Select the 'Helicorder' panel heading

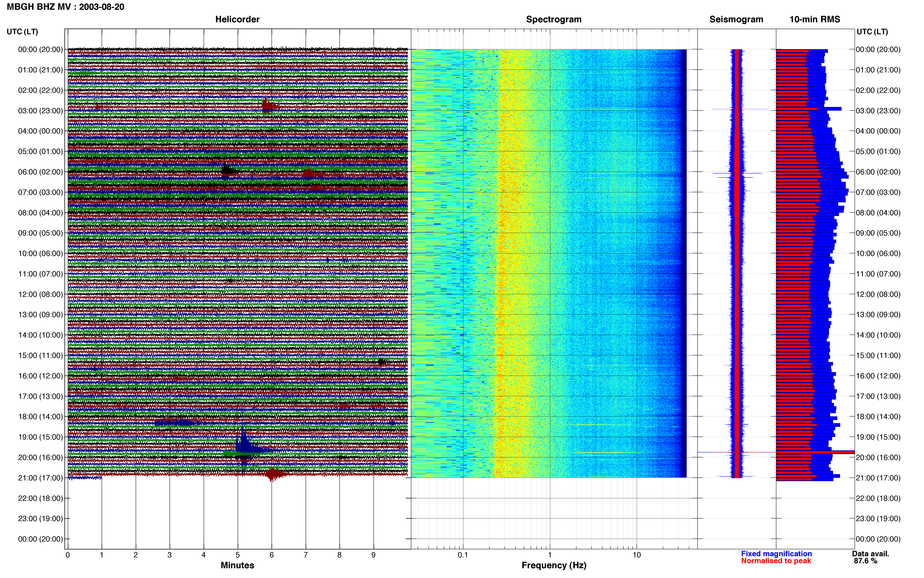[x=237, y=19]
